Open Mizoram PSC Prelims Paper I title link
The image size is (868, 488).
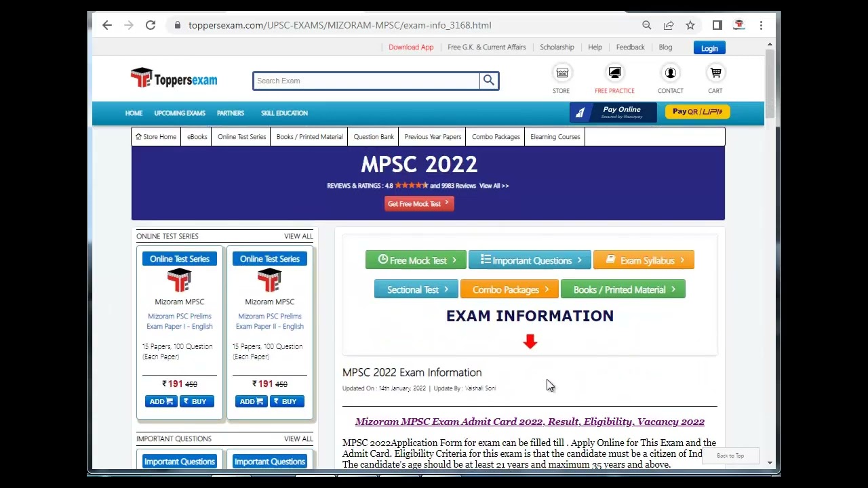(x=180, y=321)
